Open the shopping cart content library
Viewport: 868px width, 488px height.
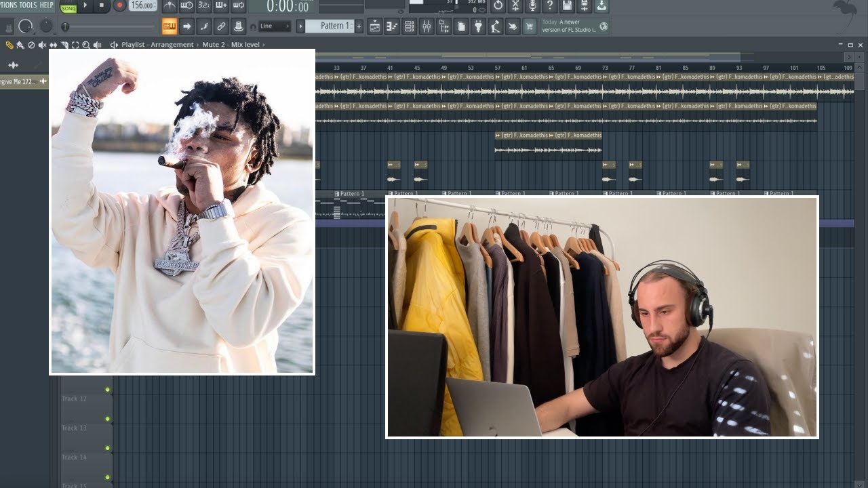[530, 26]
